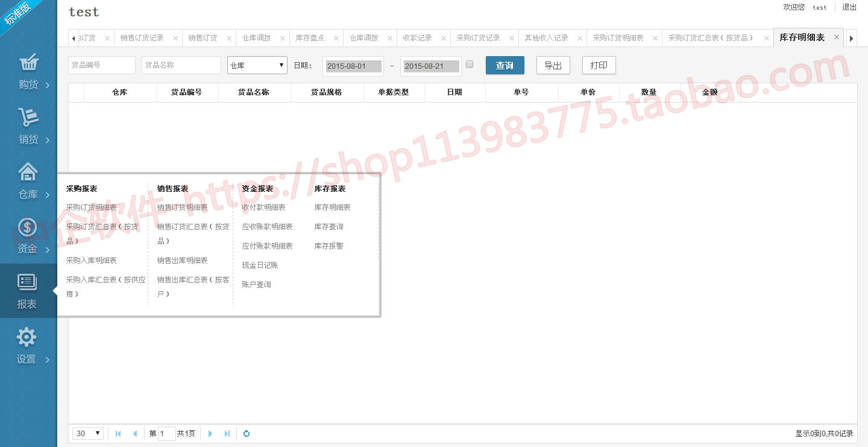Close the 库存盘点 tab
The height and width of the screenshot is (447, 868).
(x=336, y=38)
